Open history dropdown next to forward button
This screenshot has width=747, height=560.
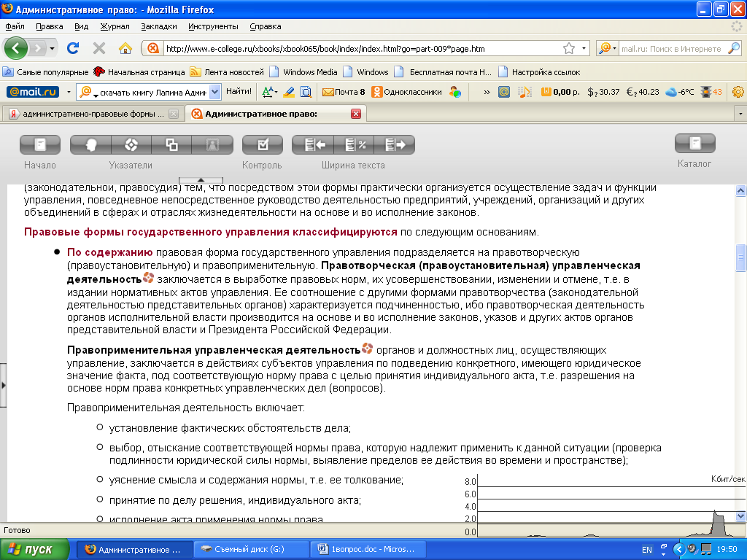click(x=52, y=48)
